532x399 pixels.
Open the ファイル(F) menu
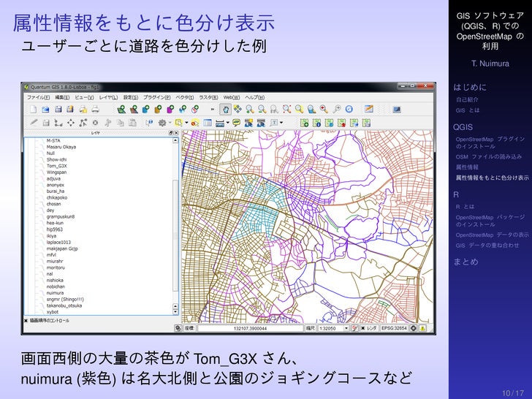click(38, 97)
